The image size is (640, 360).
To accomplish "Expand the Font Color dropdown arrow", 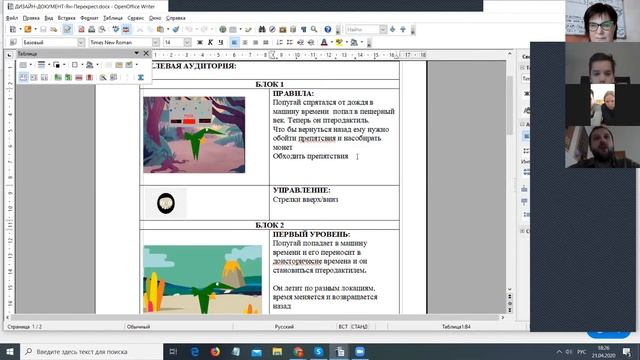I will click(331, 42).
